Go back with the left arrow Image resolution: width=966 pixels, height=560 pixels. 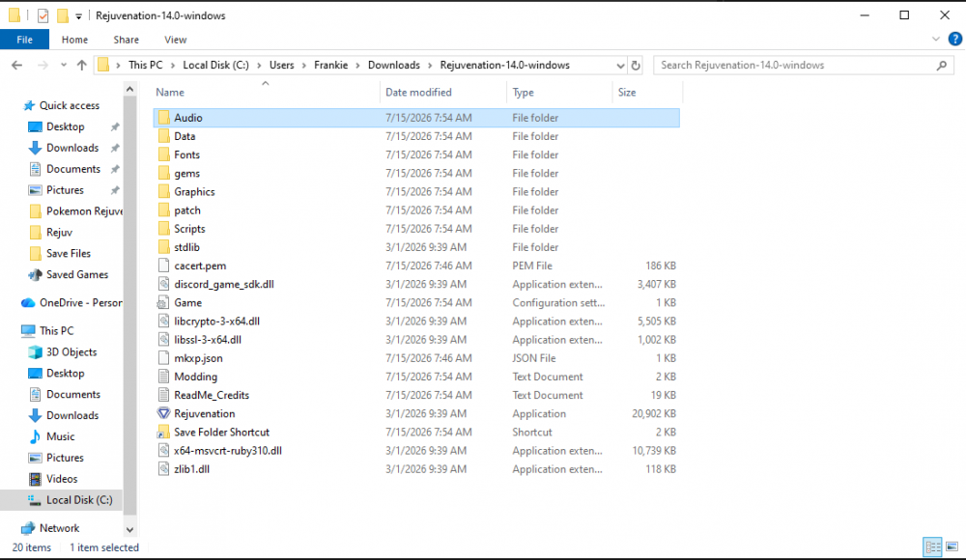[x=16, y=65]
